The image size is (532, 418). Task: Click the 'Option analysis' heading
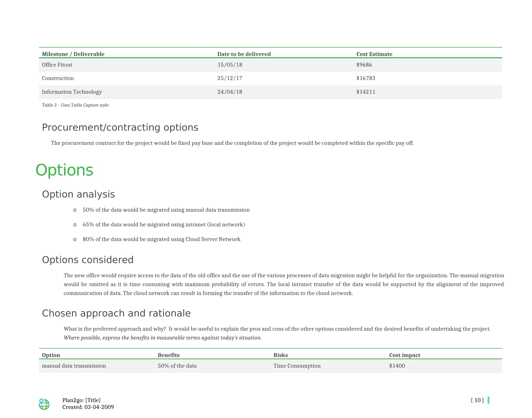click(x=78, y=194)
